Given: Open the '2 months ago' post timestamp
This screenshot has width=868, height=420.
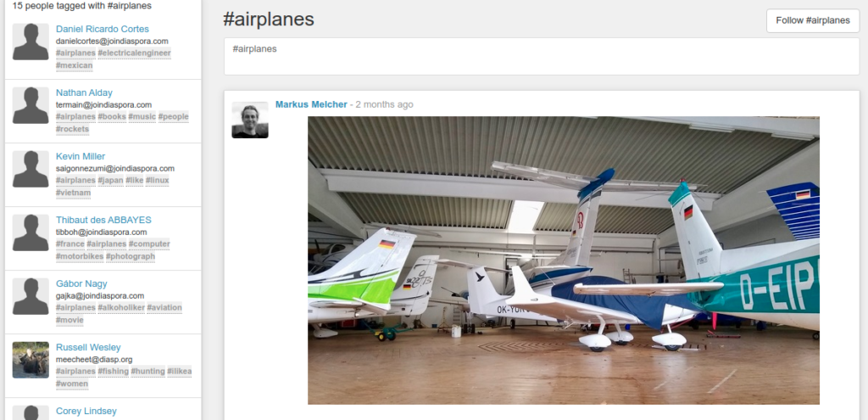Looking at the screenshot, I should [x=384, y=104].
